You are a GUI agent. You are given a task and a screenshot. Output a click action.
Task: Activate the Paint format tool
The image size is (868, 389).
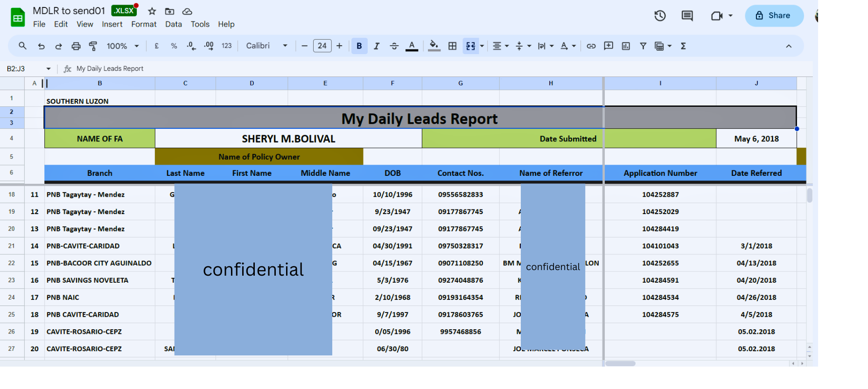[93, 46]
